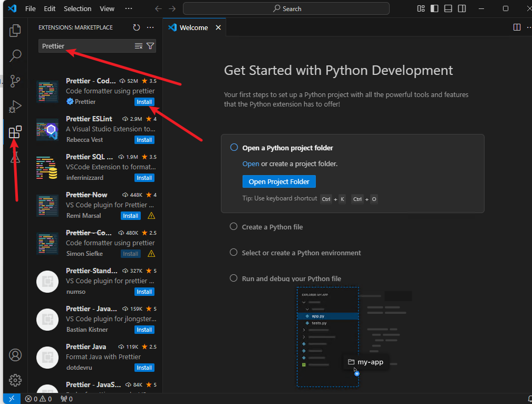Open the Run and Debug view
The image size is (532, 404).
point(15,107)
